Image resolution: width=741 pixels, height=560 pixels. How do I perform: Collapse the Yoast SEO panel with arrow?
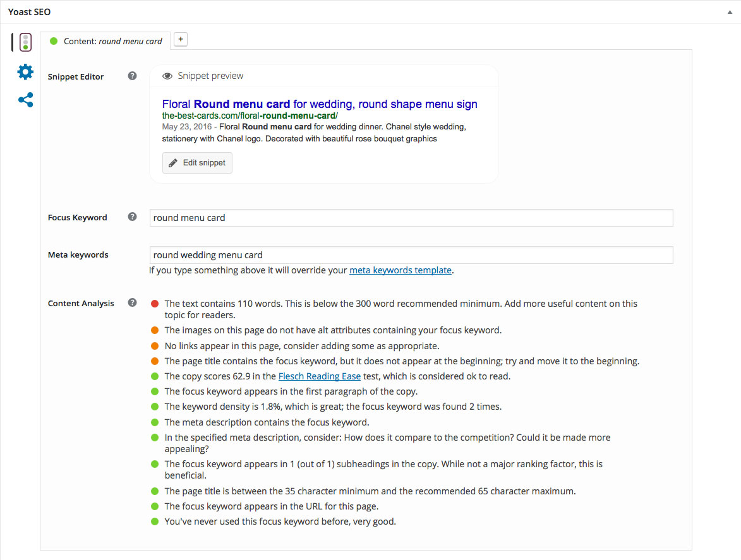729,12
